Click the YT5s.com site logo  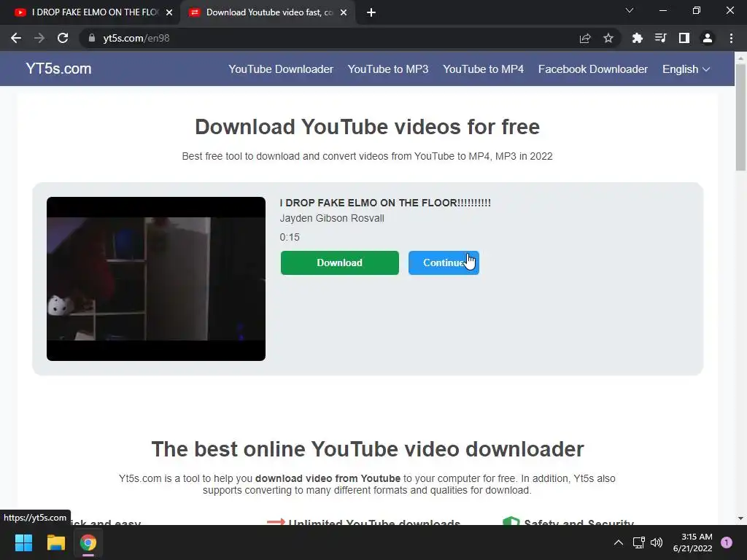coord(58,69)
